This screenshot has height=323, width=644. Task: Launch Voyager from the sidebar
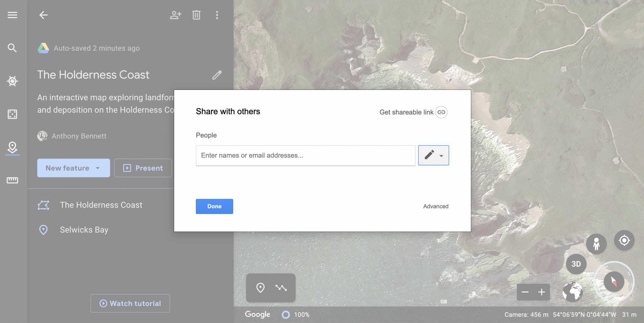pyautogui.click(x=12, y=81)
